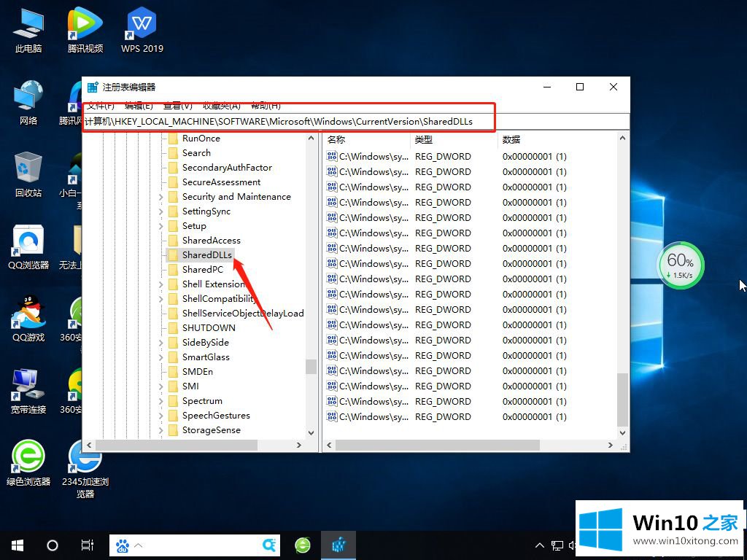Click the values list vertical scrollbar thumb
This screenshot has width=747, height=560.
[622, 400]
